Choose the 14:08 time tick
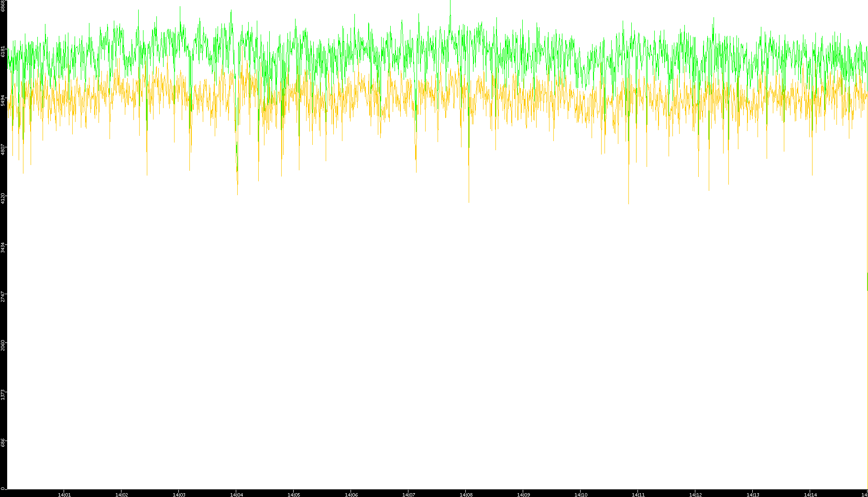The image size is (868, 497). pyautogui.click(x=466, y=494)
